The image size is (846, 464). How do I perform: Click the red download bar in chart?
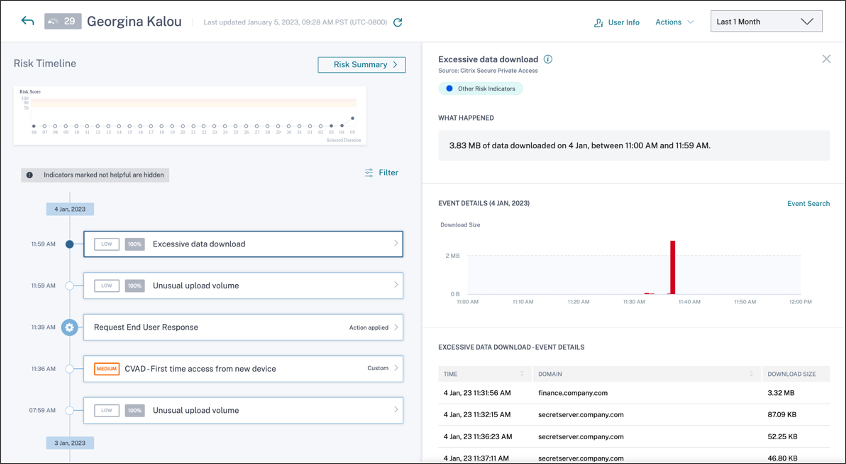(x=673, y=267)
